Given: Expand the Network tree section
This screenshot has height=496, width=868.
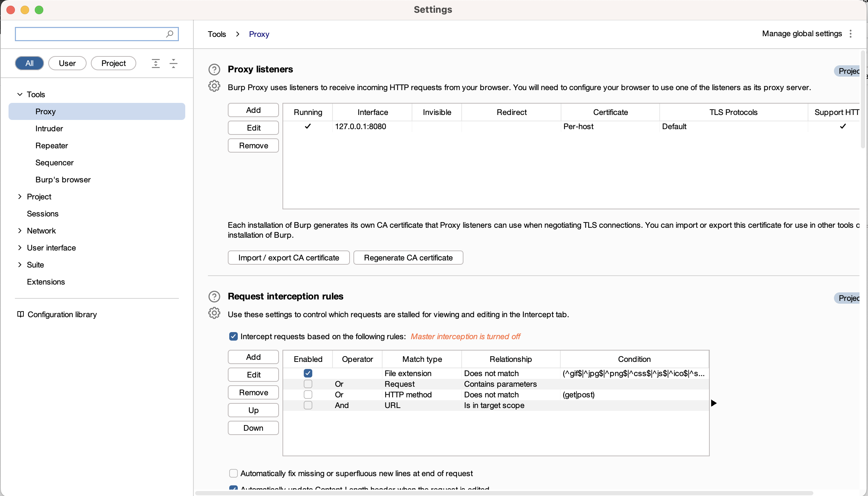Looking at the screenshot, I should point(20,231).
